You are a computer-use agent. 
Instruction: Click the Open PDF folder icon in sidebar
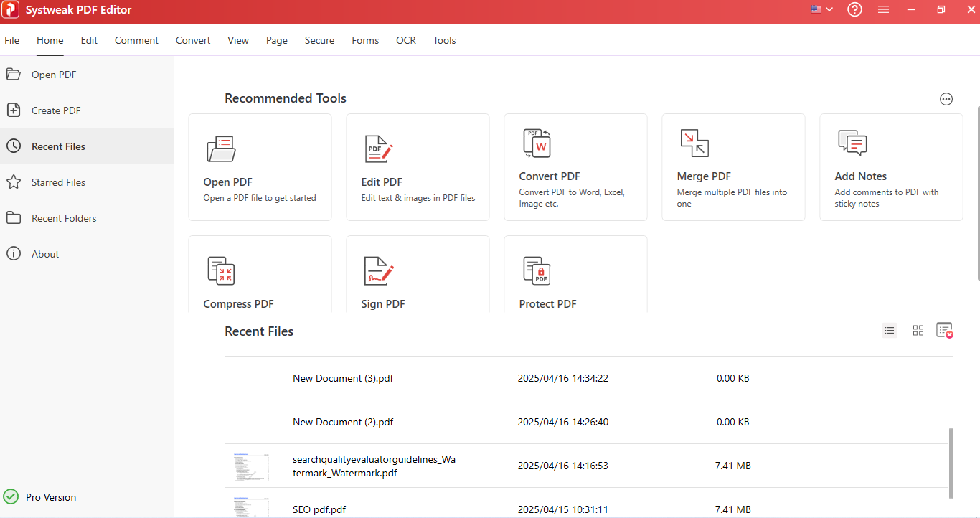(13, 74)
